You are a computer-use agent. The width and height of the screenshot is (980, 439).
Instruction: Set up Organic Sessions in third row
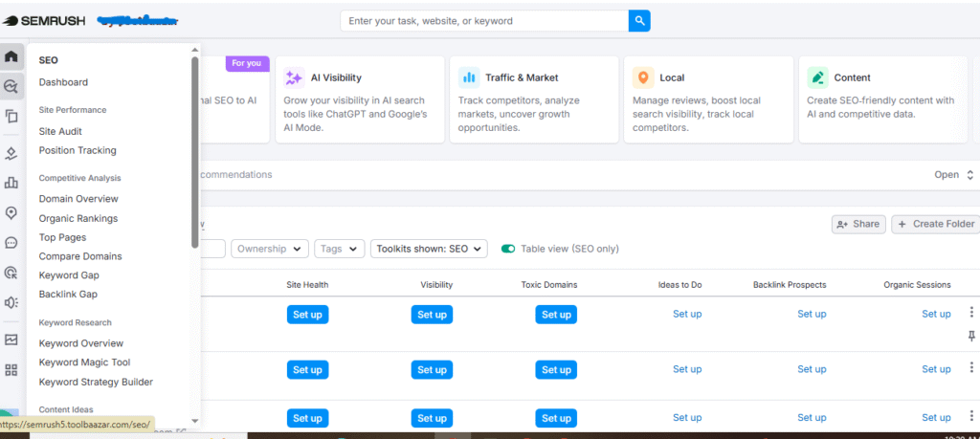coord(936,417)
